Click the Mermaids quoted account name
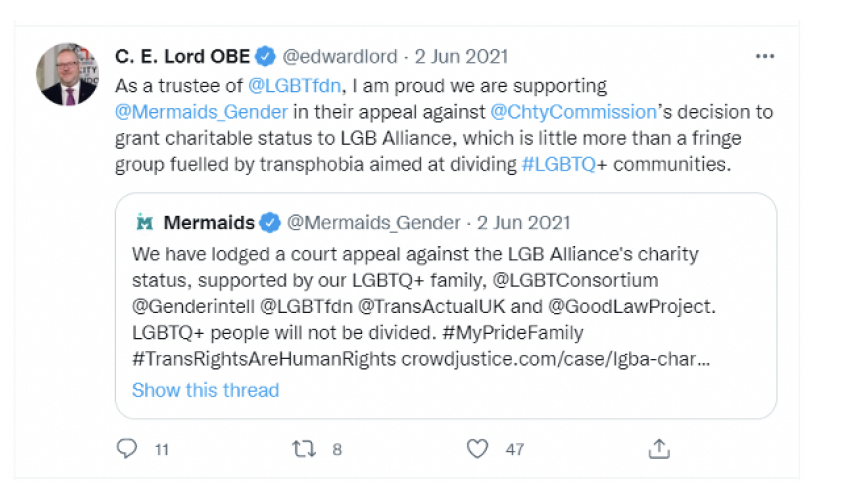846x493 pixels. click(209, 222)
